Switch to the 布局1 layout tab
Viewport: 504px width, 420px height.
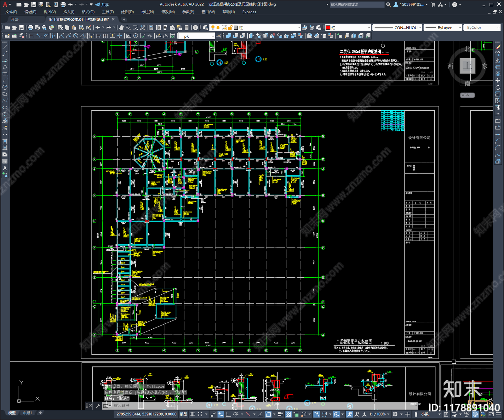click(27, 413)
